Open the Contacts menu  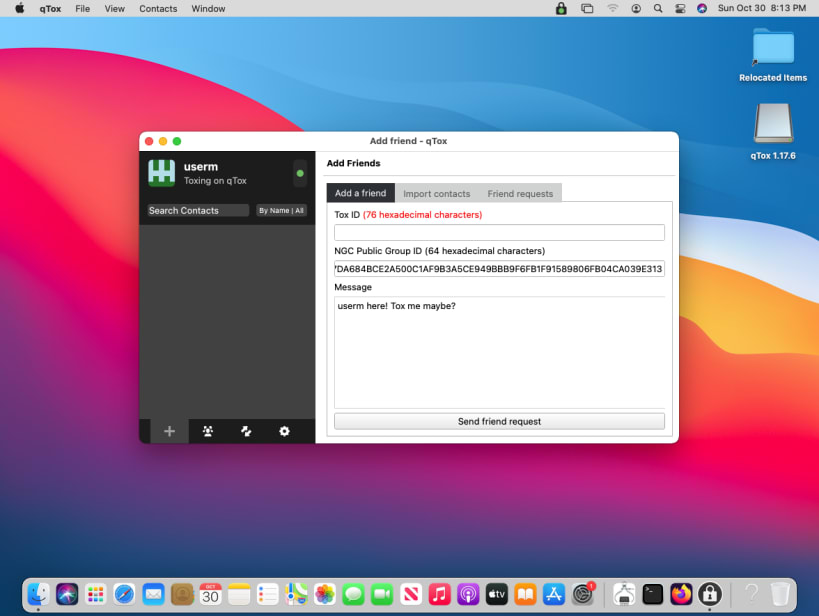click(x=158, y=8)
